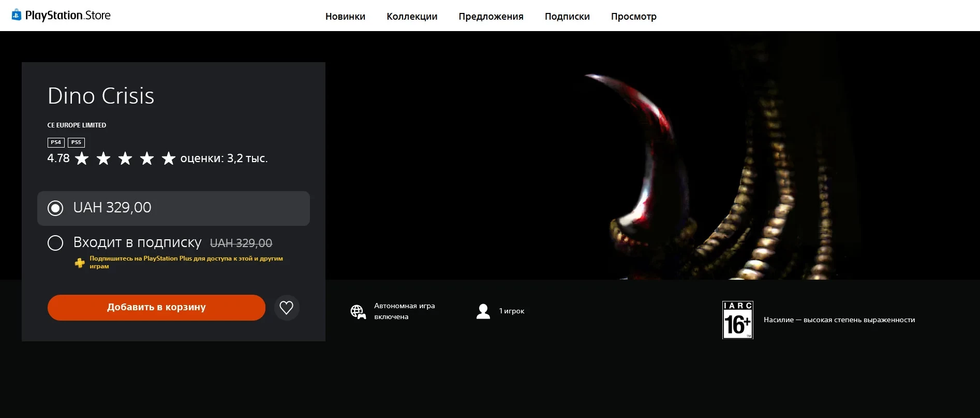Open the Предложения menu
Screen dimensions: 980x418
(x=491, y=17)
